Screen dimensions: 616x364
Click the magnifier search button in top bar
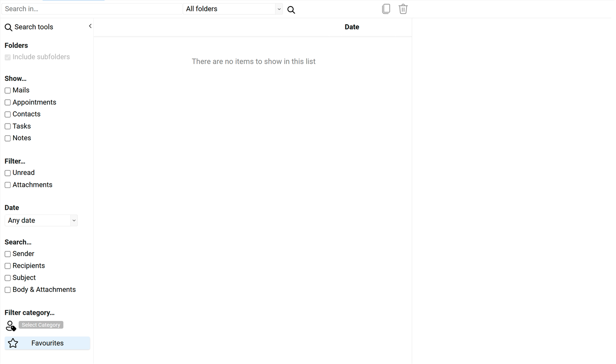[291, 9]
